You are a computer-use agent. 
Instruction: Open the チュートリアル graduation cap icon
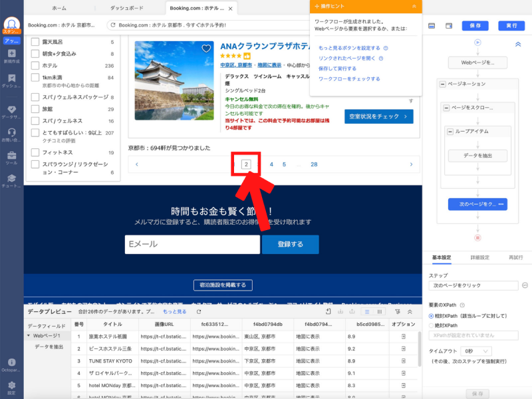11,178
